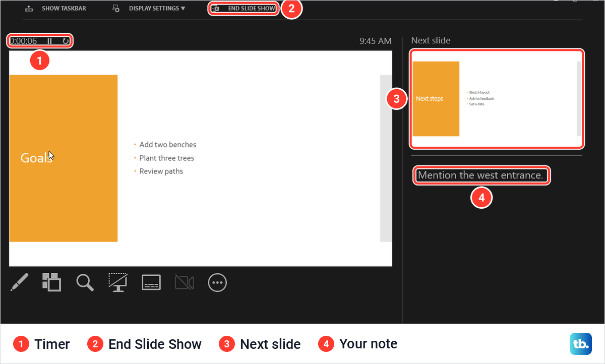
Task: Restart the timer with the reset icon
Action: click(x=66, y=41)
